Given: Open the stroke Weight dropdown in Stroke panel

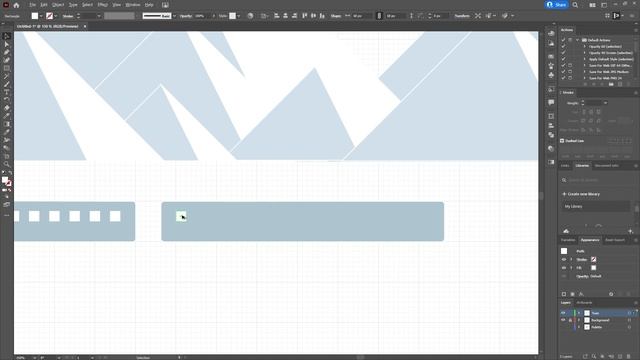Looking at the screenshot, I should pos(605,103).
